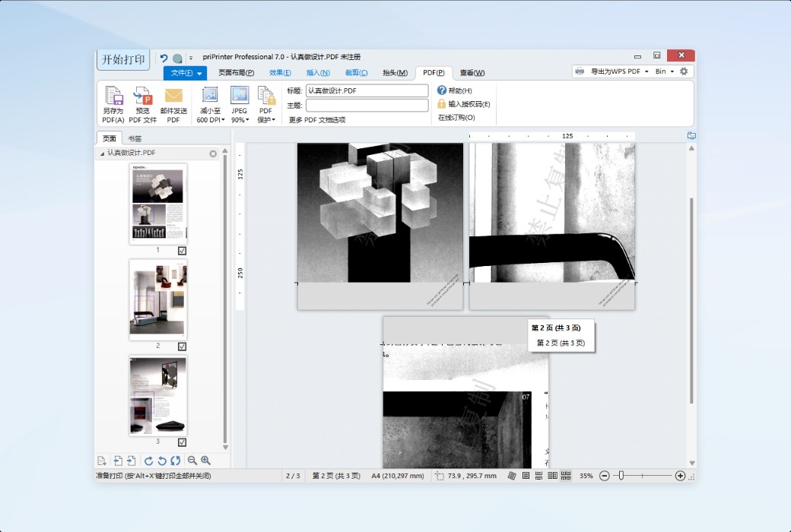Click the selection size icon in status bar
791x532 pixels.
pos(440,476)
